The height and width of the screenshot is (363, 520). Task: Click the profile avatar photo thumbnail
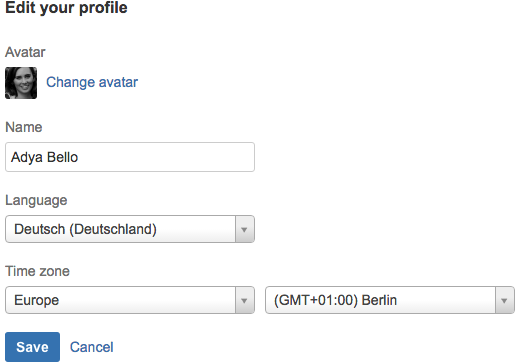[x=21, y=83]
